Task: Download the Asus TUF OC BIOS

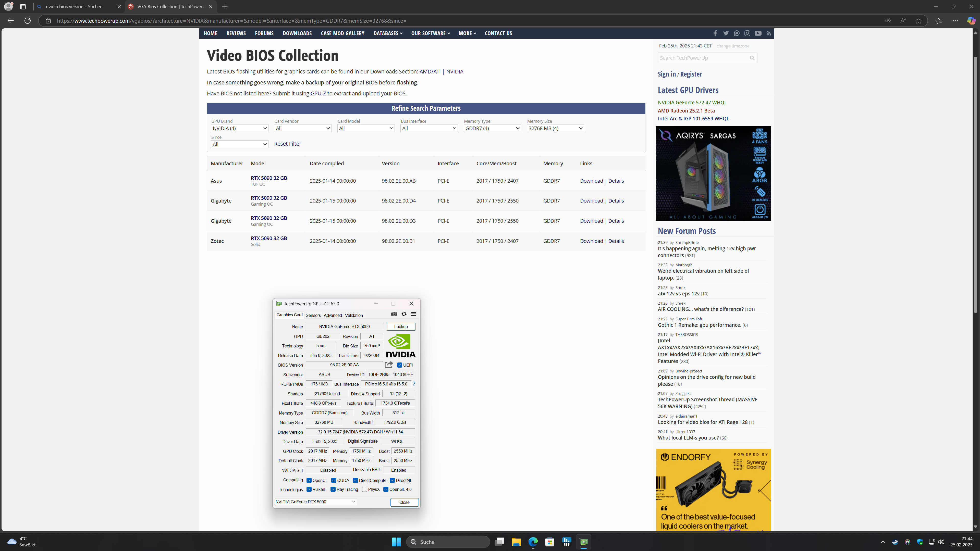Action: 591,181
